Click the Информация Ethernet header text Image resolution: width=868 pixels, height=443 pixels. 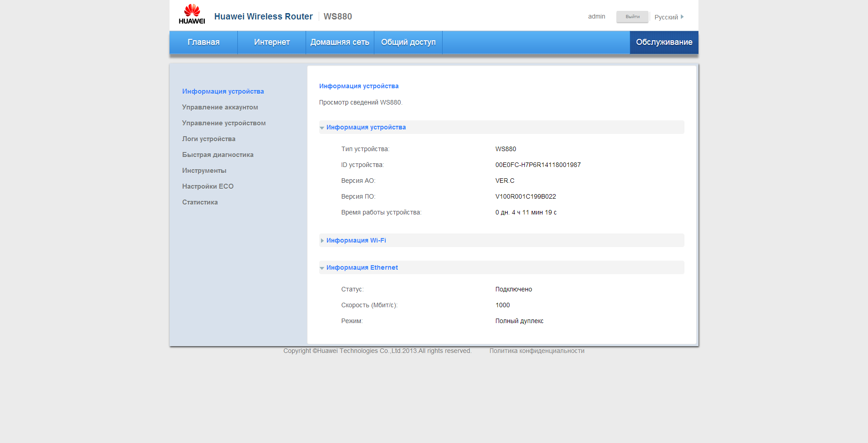[x=362, y=267]
